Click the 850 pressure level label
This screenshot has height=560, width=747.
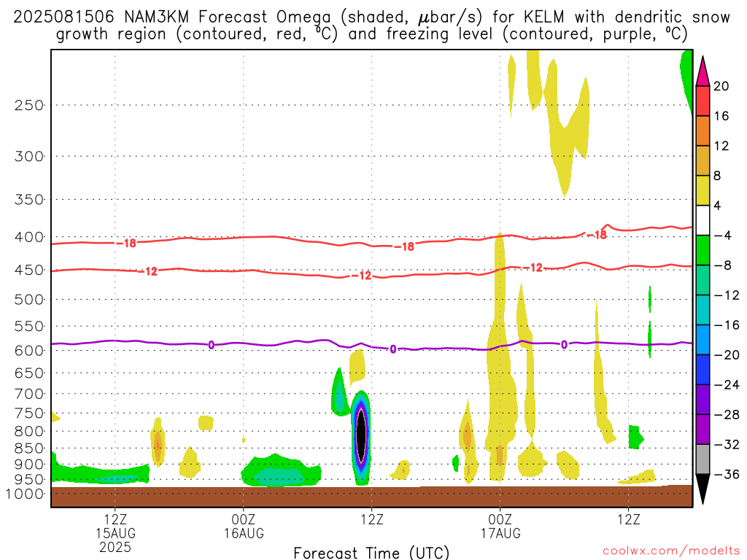click(x=28, y=448)
